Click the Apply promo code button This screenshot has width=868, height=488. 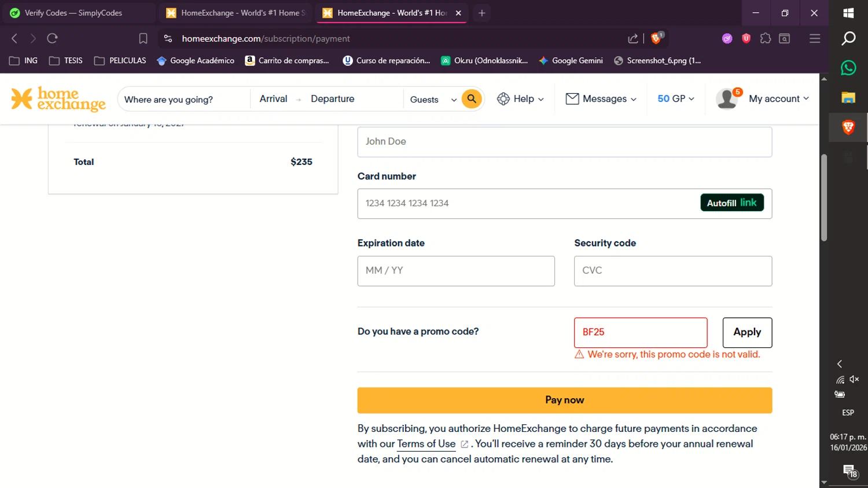click(747, 332)
